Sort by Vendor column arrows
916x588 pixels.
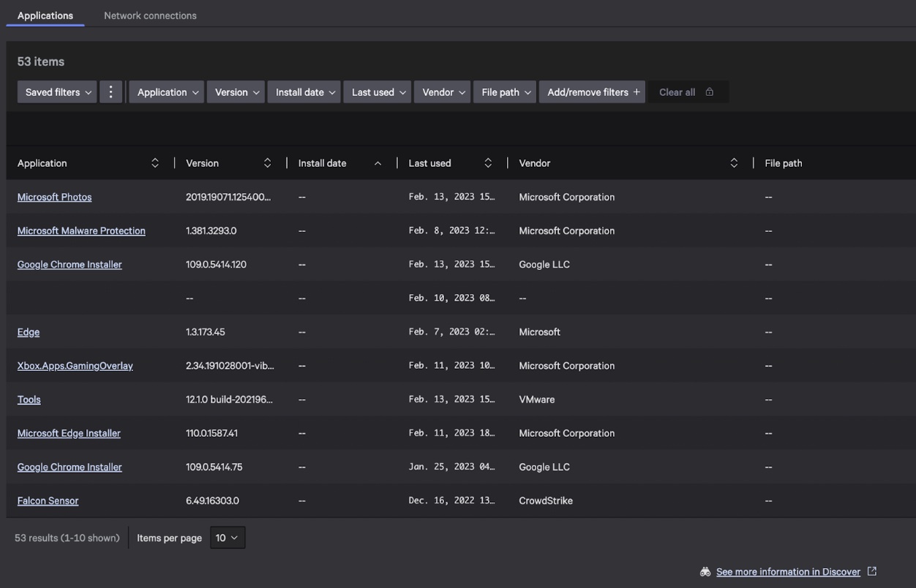point(734,163)
